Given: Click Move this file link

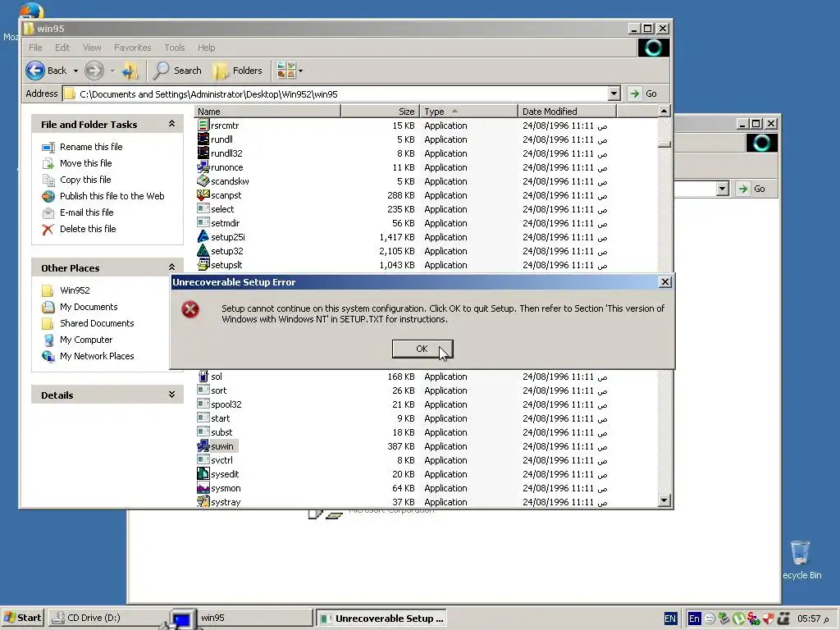Looking at the screenshot, I should click(x=85, y=163).
